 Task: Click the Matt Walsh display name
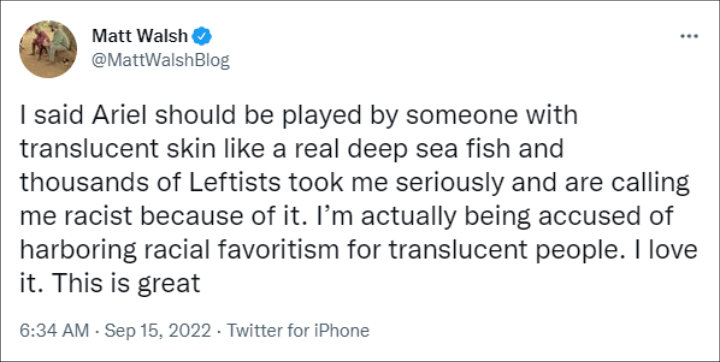tap(140, 36)
